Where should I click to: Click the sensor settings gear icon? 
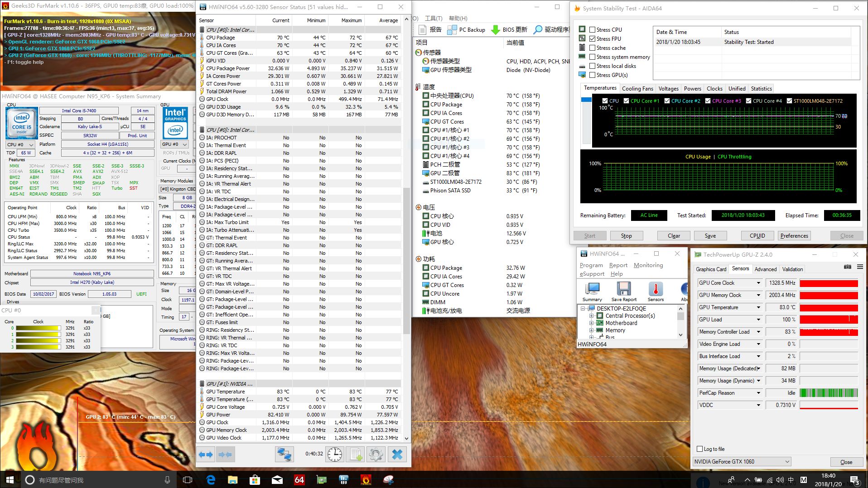pos(376,454)
